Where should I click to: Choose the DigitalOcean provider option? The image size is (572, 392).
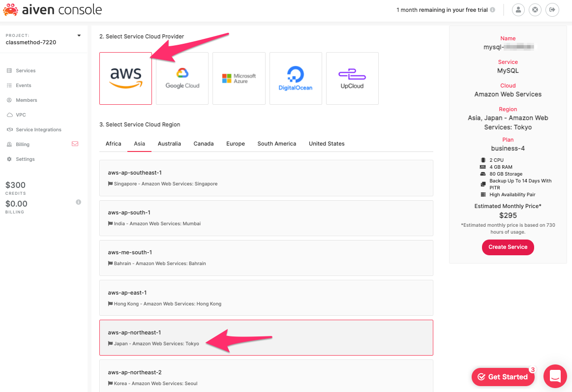click(x=296, y=78)
